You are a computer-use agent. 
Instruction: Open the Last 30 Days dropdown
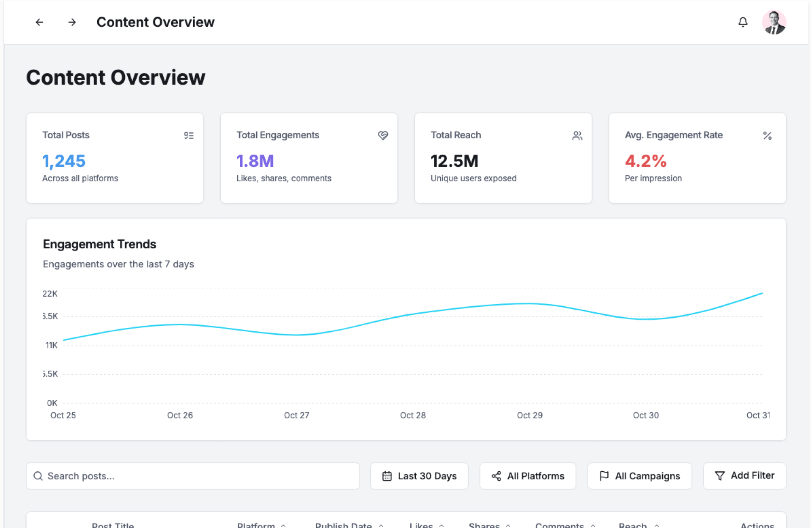419,476
